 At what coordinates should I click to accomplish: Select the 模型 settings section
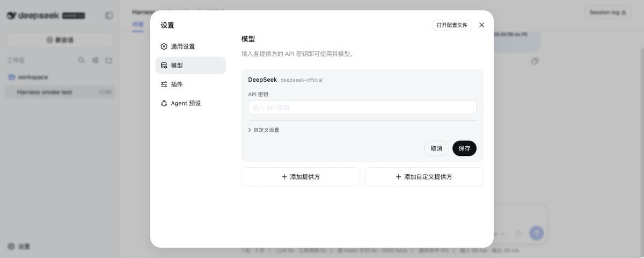[191, 66]
